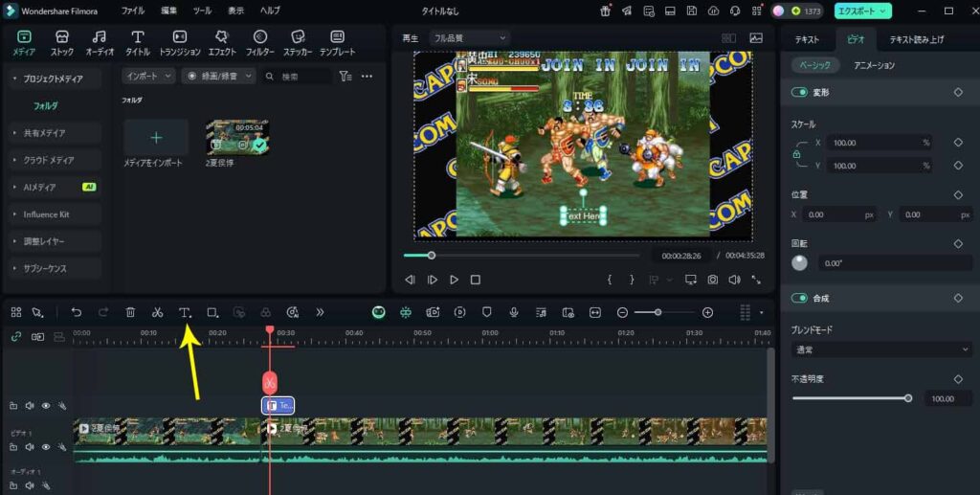Open the テンプレート (Templates) library
The width and height of the screenshot is (980, 495).
click(x=338, y=43)
